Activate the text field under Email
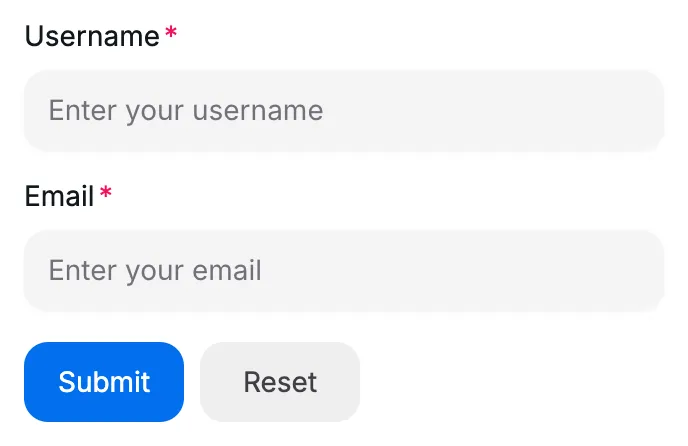 pyautogui.click(x=344, y=270)
